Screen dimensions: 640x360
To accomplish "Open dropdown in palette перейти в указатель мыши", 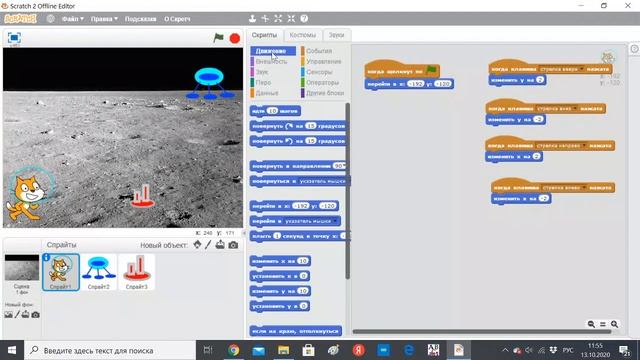I will click(335, 221).
